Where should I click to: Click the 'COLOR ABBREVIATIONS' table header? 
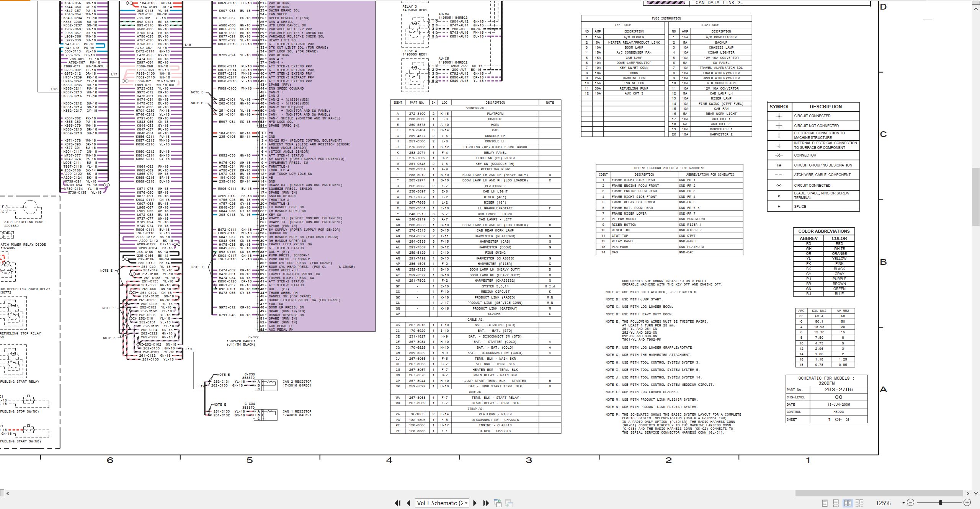[824, 231]
